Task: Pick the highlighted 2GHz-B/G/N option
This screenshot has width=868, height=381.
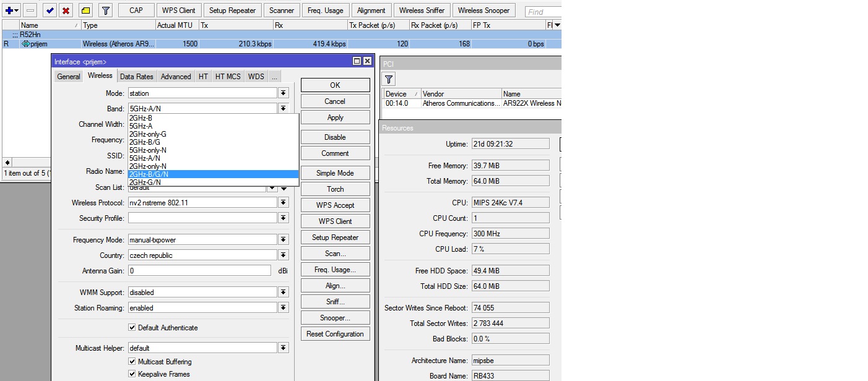Action: click(213, 174)
